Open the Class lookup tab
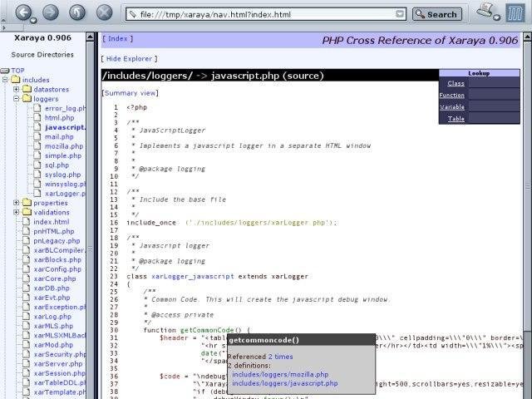The width and height of the screenshot is (532, 399). (456, 83)
